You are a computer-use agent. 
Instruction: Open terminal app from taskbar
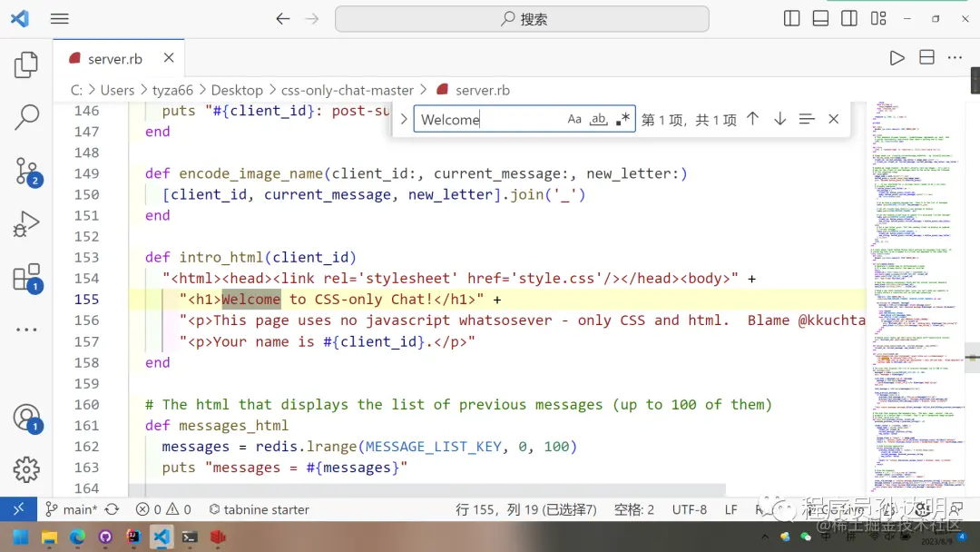[x=190, y=537]
